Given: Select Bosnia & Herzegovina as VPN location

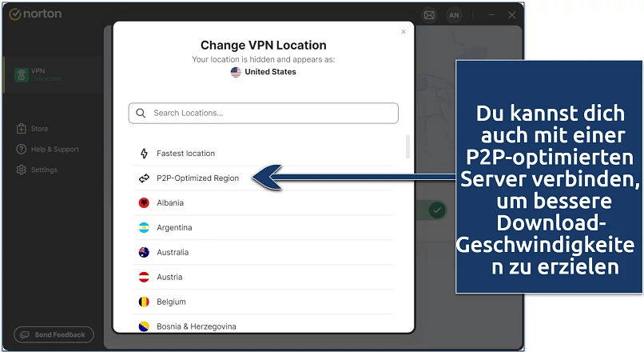Looking at the screenshot, I should coord(263,324).
